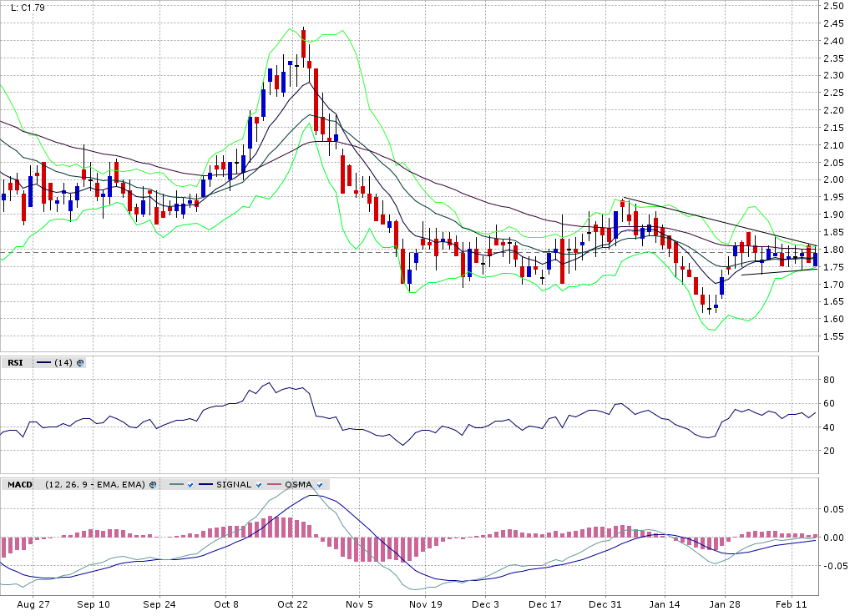Click the Oct 22 date axis label
855x616 pixels.
(292, 603)
